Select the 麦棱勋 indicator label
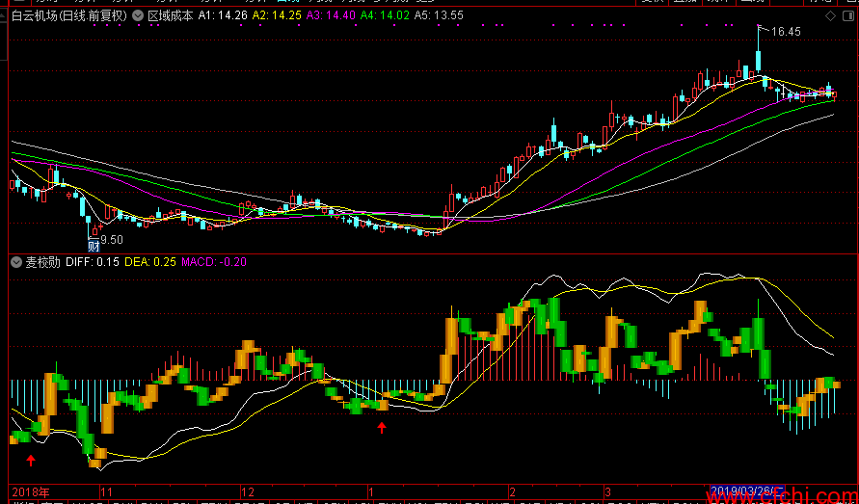 point(43,262)
